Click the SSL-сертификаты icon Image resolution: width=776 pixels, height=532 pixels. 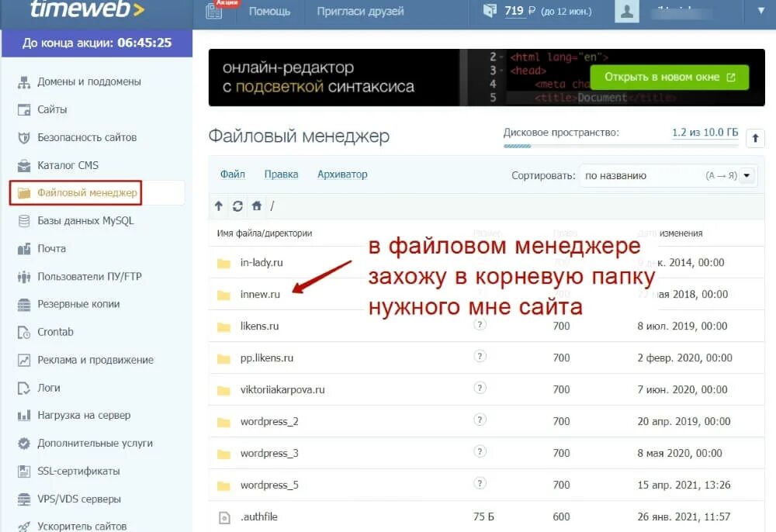pos(24,472)
